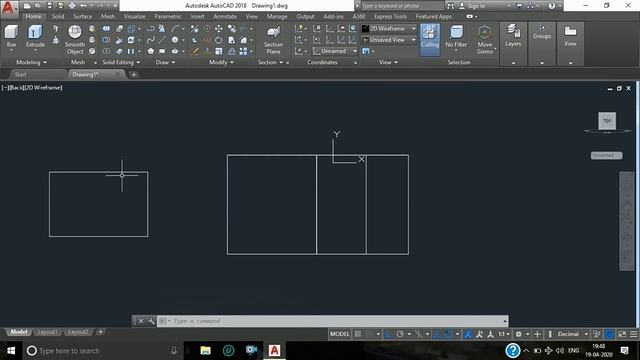
Task: Expand the Draw panel
Action: [165, 62]
